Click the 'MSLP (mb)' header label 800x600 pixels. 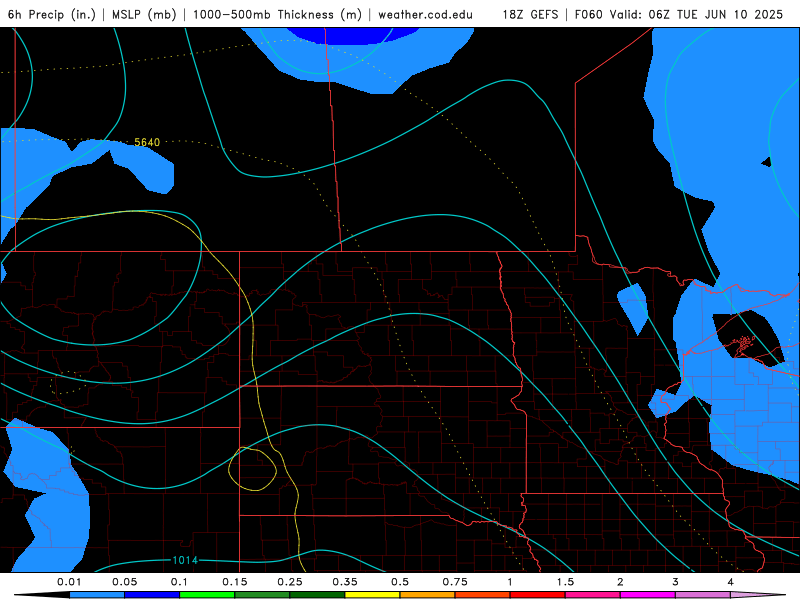(144, 14)
